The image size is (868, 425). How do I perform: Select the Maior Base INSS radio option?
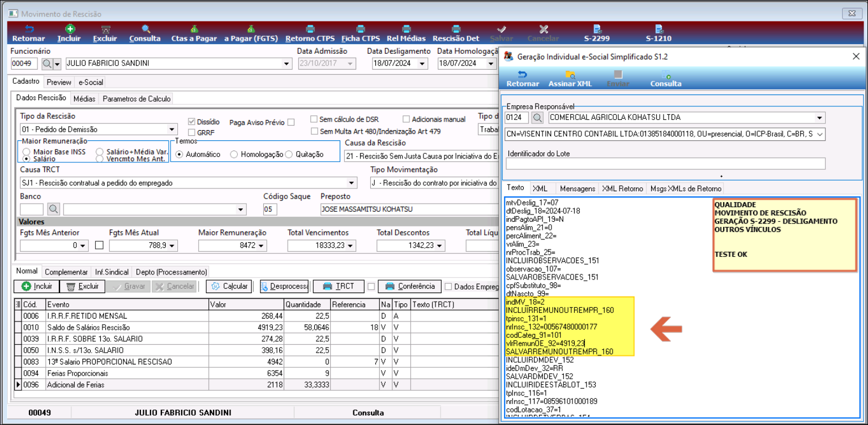(27, 152)
